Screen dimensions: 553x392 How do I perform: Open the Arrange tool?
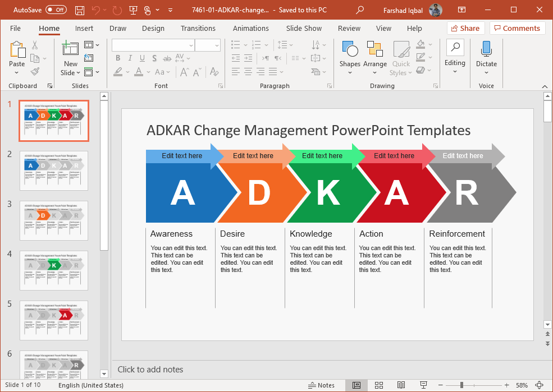(374, 50)
